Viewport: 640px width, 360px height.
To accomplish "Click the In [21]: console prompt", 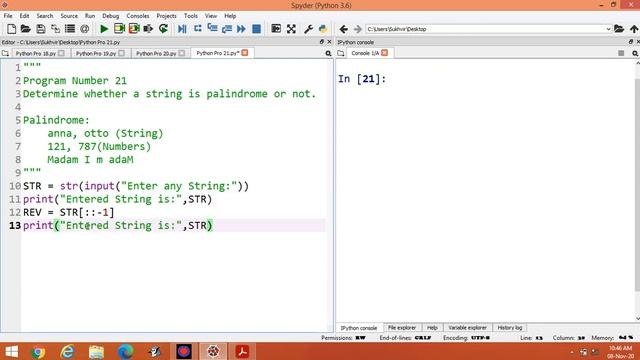I will coord(362,79).
